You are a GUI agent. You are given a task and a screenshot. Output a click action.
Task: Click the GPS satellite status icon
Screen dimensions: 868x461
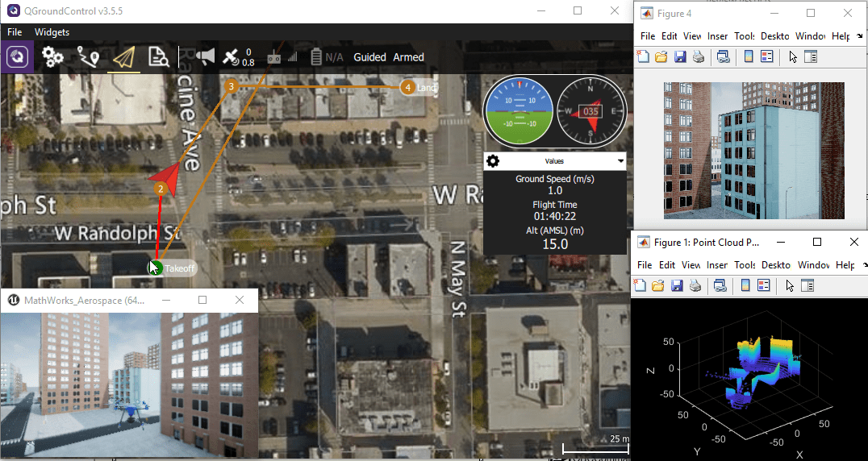pyautogui.click(x=230, y=57)
